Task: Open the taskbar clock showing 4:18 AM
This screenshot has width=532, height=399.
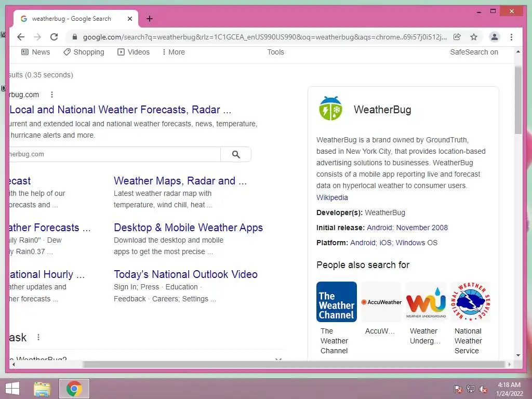Action: (509, 389)
